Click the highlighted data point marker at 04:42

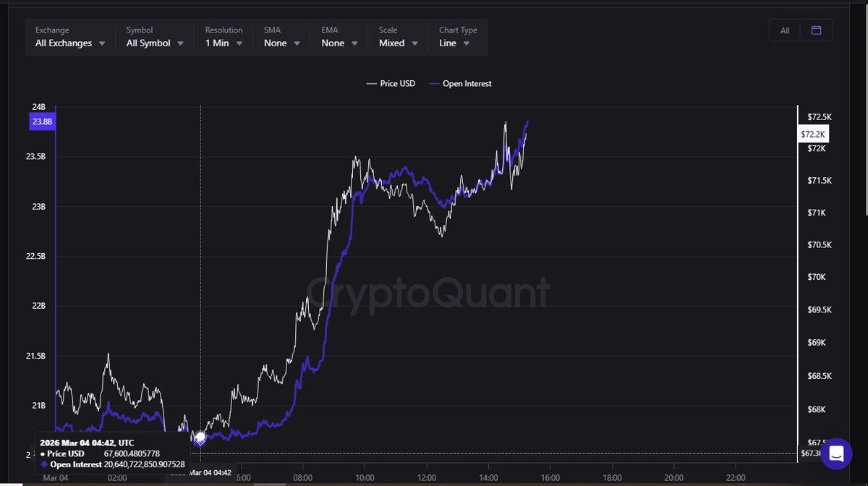[200, 438]
